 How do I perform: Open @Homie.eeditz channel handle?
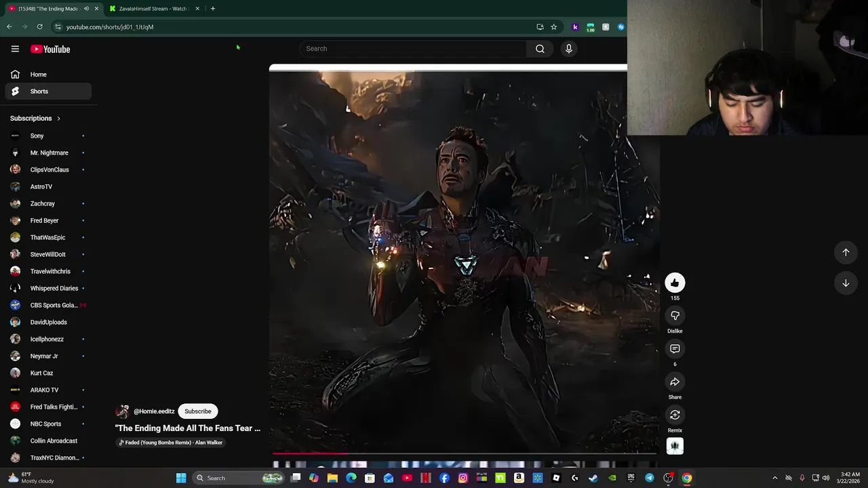[154, 411]
